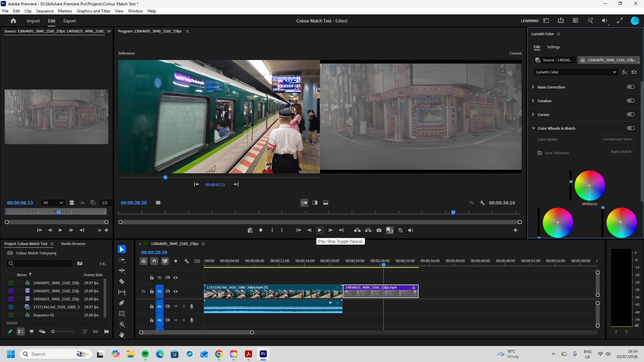The width and height of the screenshot is (644, 362).
Task: Select the Hand tool
Action: point(122,335)
